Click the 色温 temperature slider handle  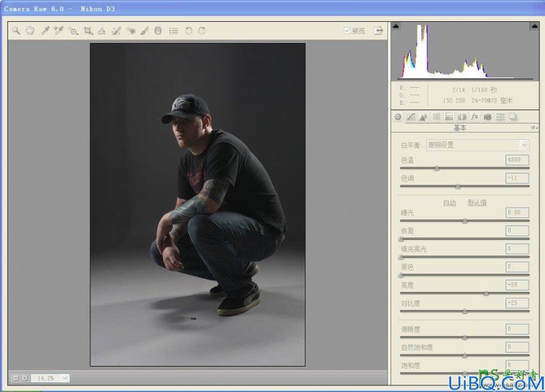(x=437, y=168)
